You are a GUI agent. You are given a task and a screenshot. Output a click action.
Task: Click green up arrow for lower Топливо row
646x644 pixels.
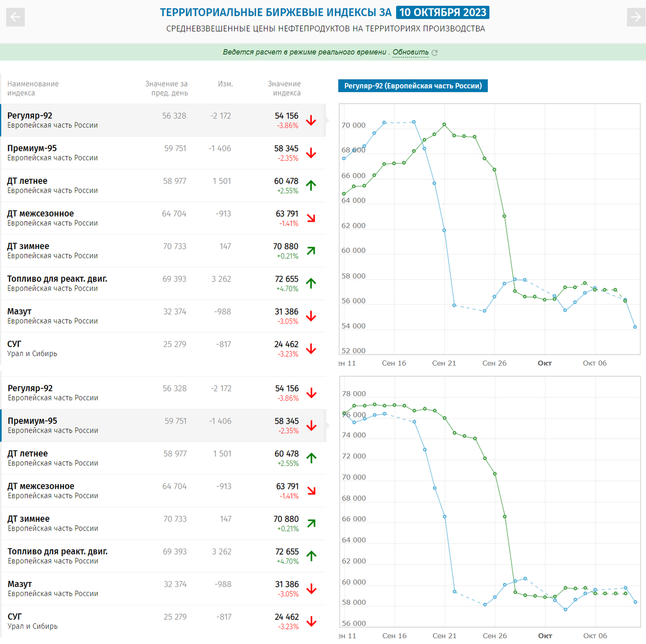click(311, 556)
